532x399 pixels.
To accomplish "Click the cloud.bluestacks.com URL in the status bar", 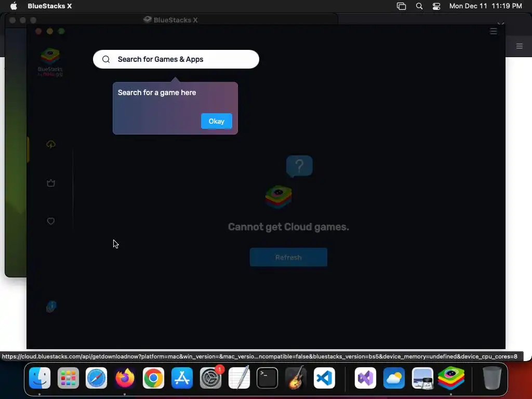I will (x=260, y=356).
